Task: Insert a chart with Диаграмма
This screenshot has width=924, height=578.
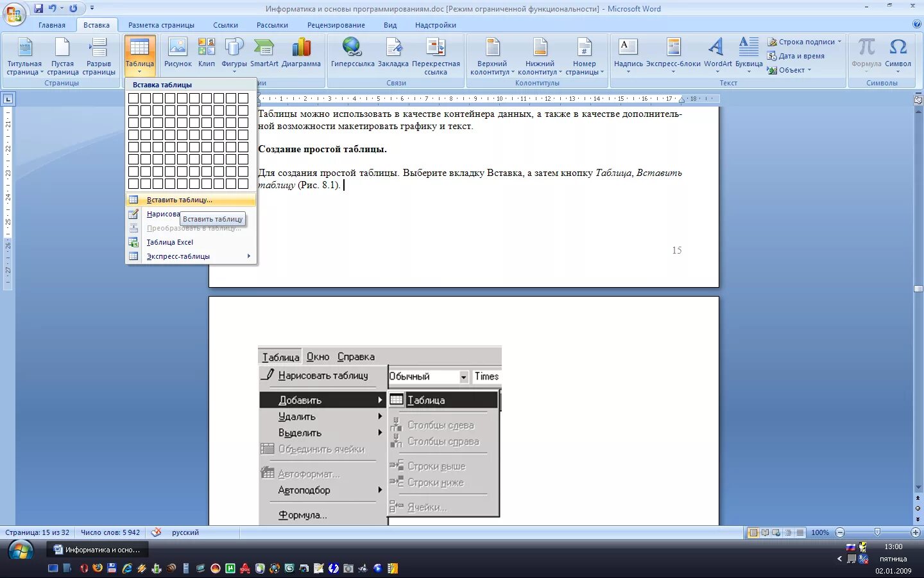Action: pyautogui.click(x=301, y=53)
